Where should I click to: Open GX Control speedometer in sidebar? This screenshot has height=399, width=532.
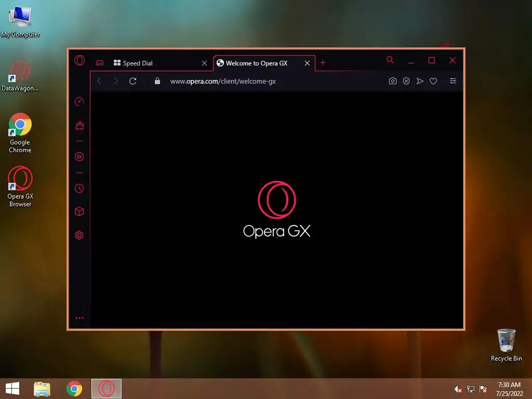(x=79, y=101)
